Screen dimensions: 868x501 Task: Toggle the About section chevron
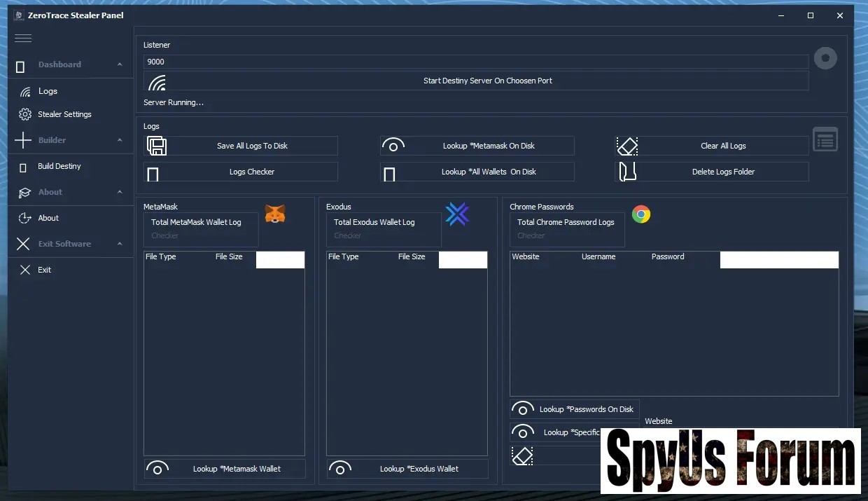point(120,192)
